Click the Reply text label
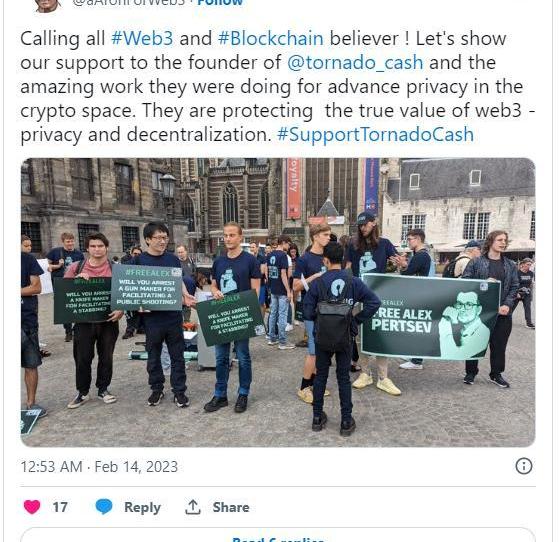Screen dimensions: 559x542 click(x=142, y=507)
